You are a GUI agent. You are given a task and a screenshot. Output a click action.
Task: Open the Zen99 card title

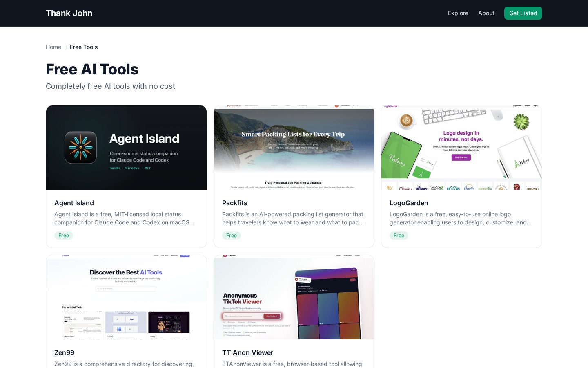tap(65, 352)
